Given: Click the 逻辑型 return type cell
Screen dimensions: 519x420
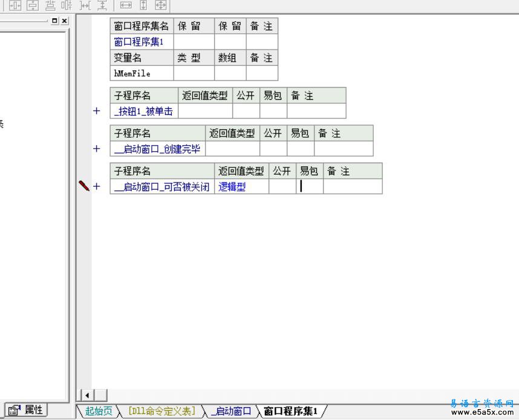Looking at the screenshot, I should pos(241,187).
